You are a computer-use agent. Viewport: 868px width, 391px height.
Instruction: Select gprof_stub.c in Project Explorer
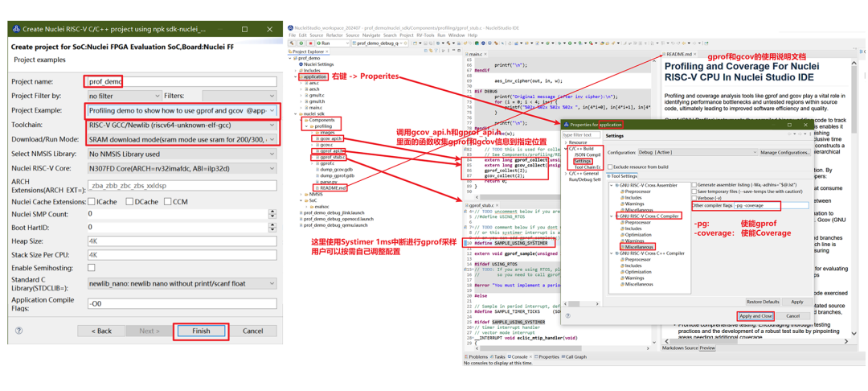[x=332, y=158]
